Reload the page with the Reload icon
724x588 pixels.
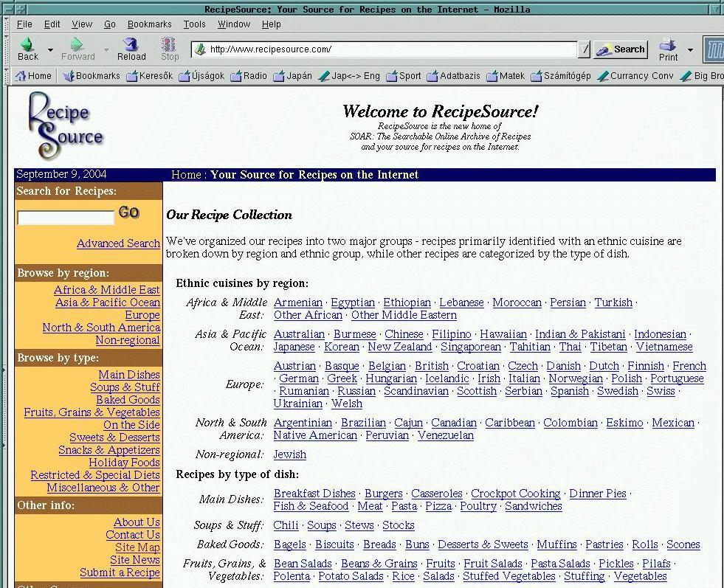131,44
